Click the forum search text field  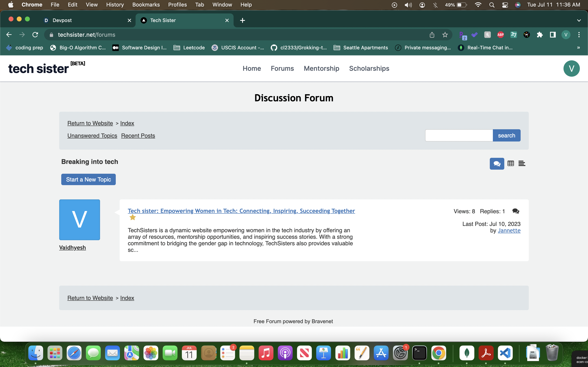[x=459, y=135]
